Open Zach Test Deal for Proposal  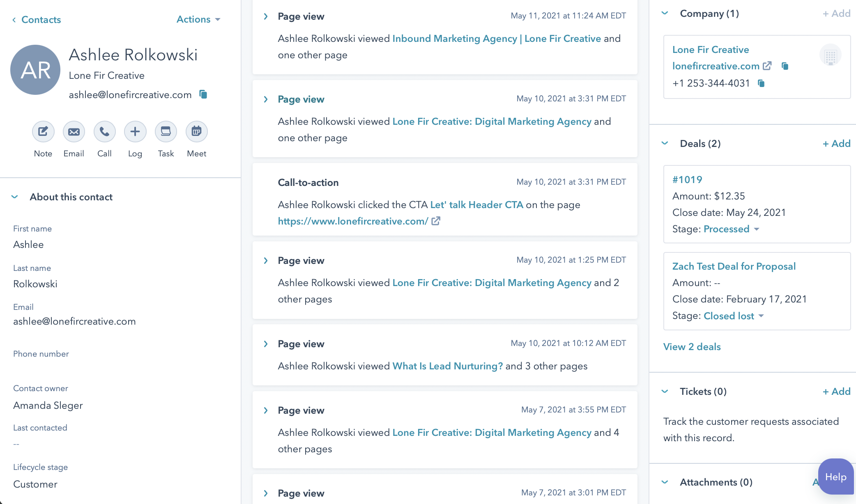(x=734, y=266)
